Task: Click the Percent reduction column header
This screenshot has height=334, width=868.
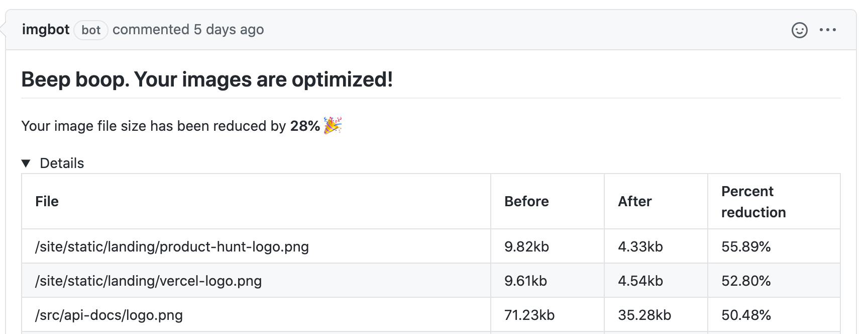Action: point(753,202)
